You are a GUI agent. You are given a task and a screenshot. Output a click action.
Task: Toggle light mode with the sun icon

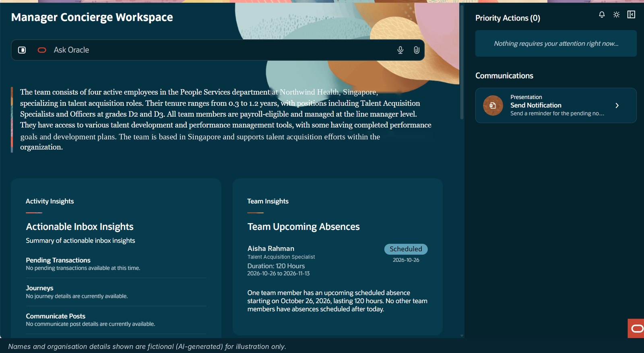click(616, 14)
